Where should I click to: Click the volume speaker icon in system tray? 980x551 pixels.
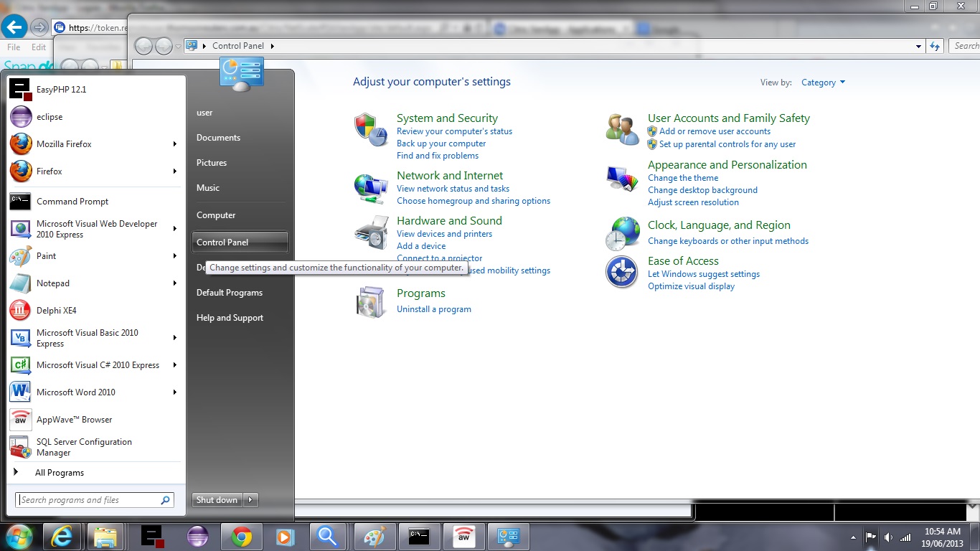tap(889, 537)
